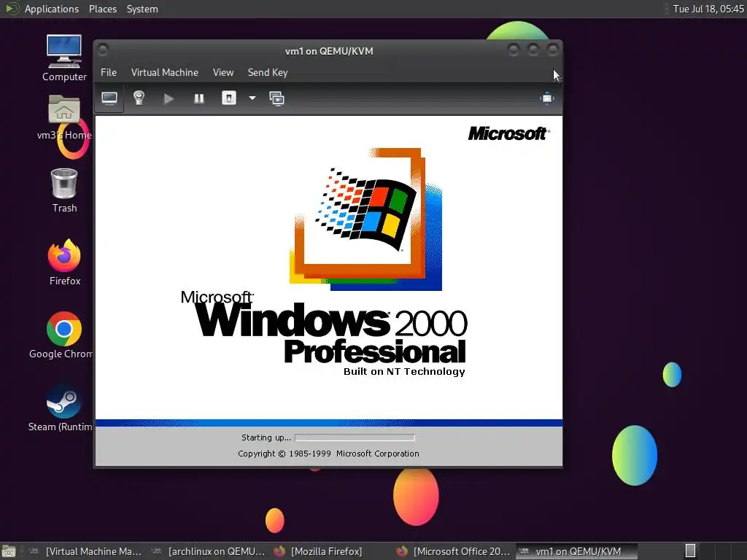Shut down the virtual machine
Image resolution: width=747 pixels, height=560 pixels.
[x=228, y=98]
